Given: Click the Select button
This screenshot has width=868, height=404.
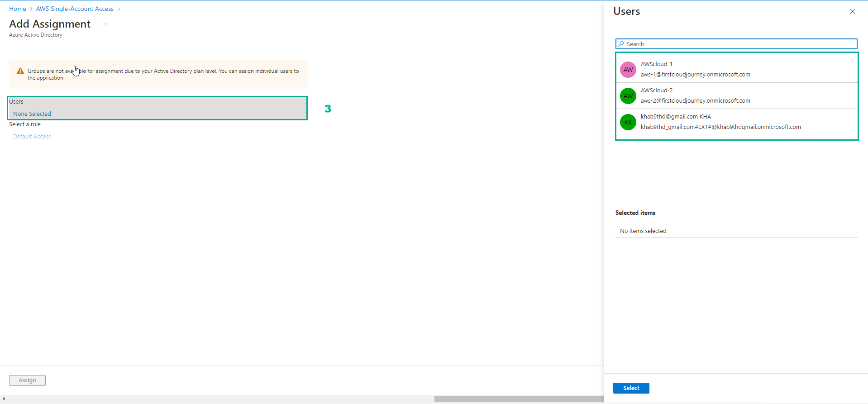Looking at the screenshot, I should [x=631, y=388].
